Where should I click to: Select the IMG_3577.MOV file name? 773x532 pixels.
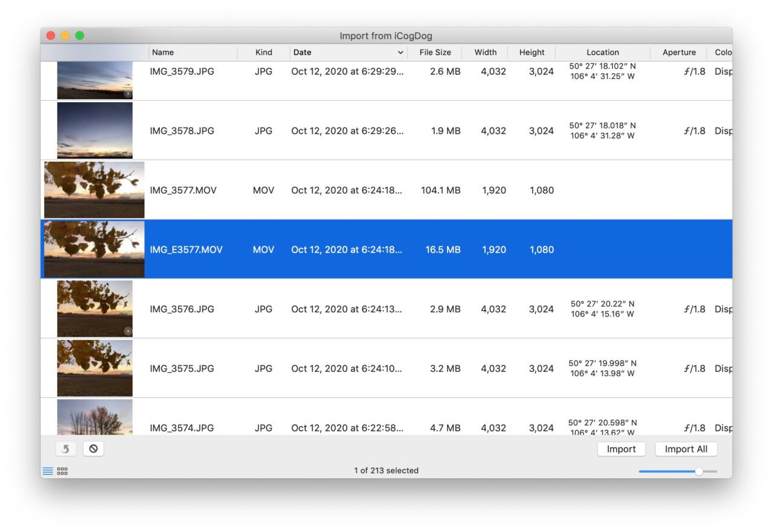183,190
